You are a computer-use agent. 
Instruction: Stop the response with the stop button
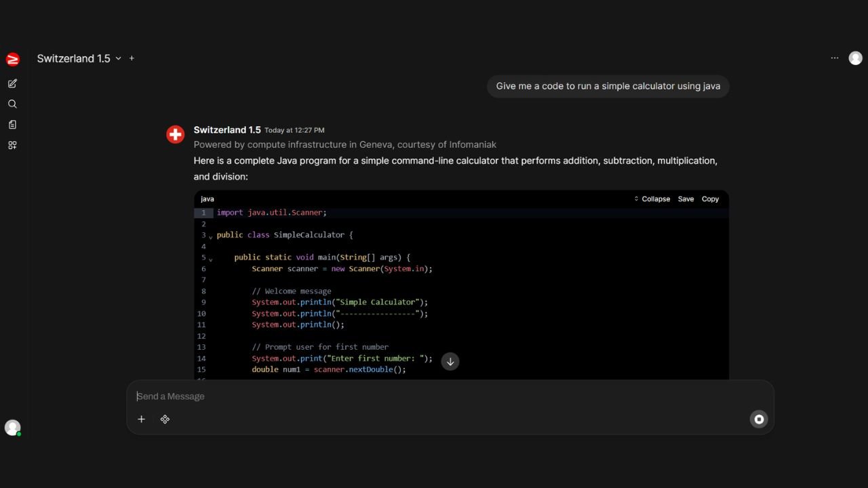759,419
